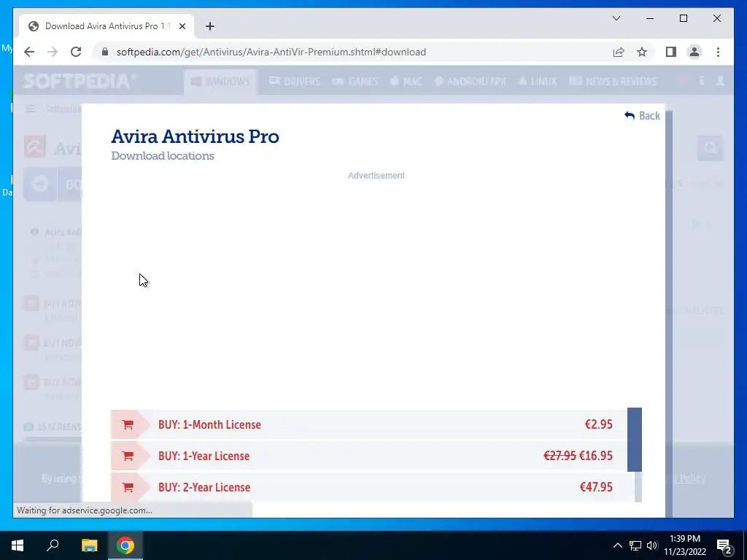Image resolution: width=747 pixels, height=560 pixels.
Task: Open the Windows Start menu
Action: click(18, 545)
